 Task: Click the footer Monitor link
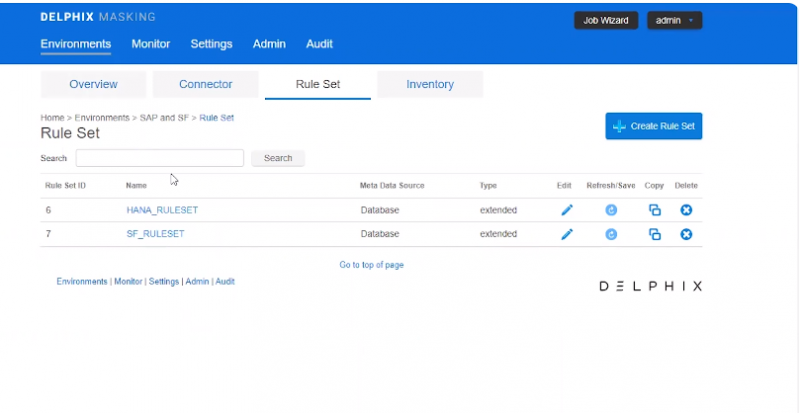128,281
